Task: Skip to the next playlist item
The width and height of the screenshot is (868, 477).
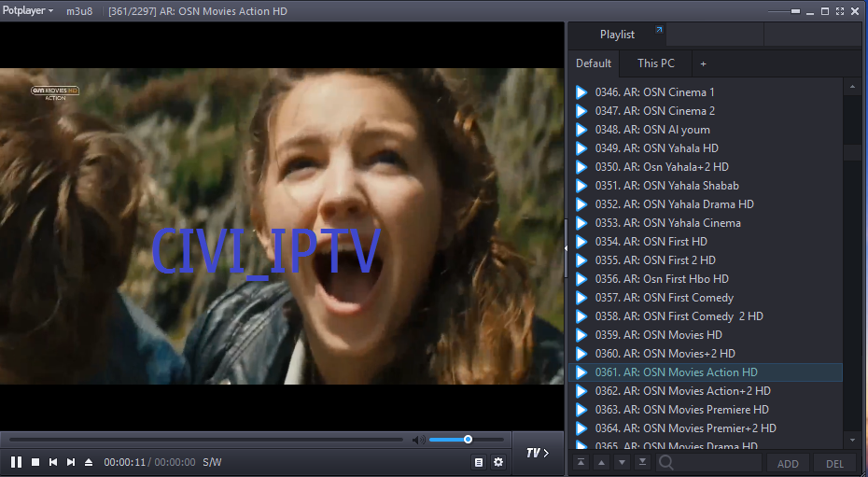Action: (71, 462)
